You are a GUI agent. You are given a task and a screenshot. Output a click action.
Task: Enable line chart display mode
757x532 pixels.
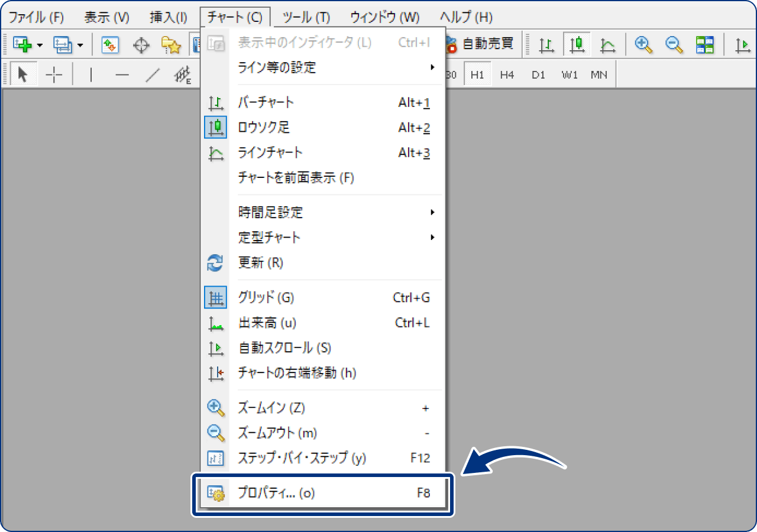[x=607, y=44]
